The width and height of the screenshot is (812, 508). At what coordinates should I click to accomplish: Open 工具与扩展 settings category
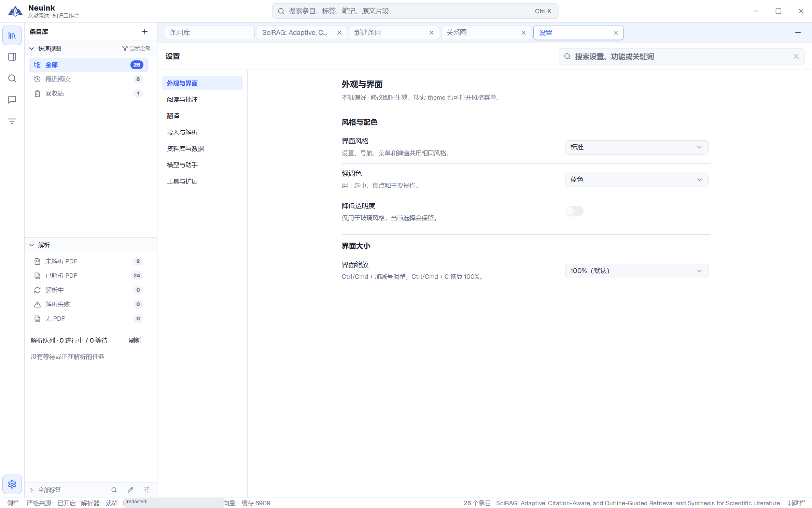tap(202, 182)
